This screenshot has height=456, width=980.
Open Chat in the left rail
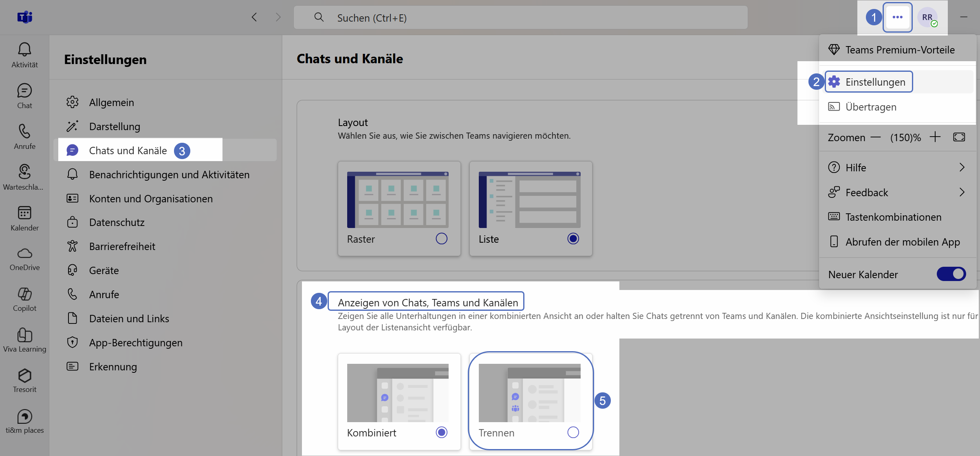[x=24, y=96]
